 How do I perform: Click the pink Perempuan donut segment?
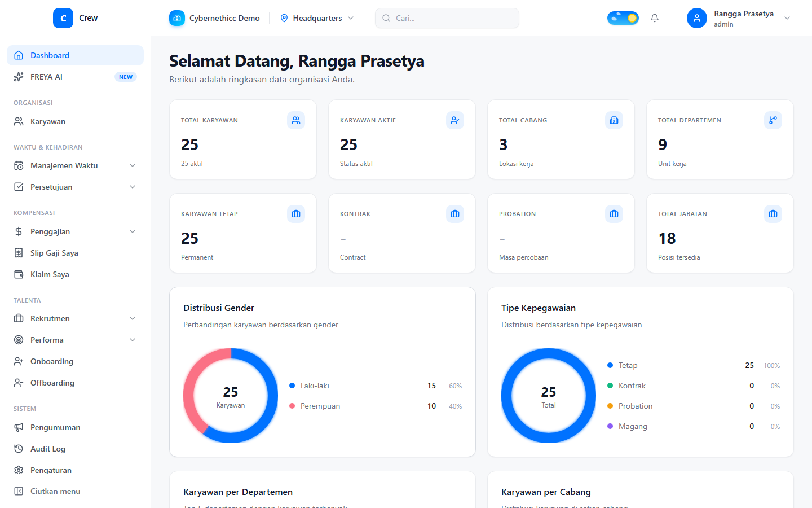click(191, 384)
